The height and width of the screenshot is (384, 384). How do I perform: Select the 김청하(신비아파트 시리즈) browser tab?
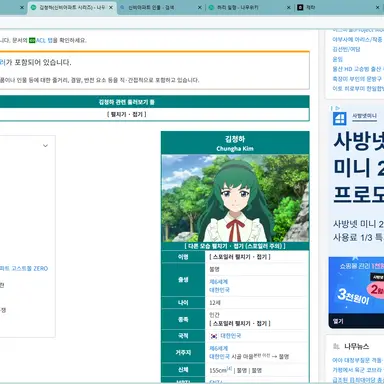72,7
